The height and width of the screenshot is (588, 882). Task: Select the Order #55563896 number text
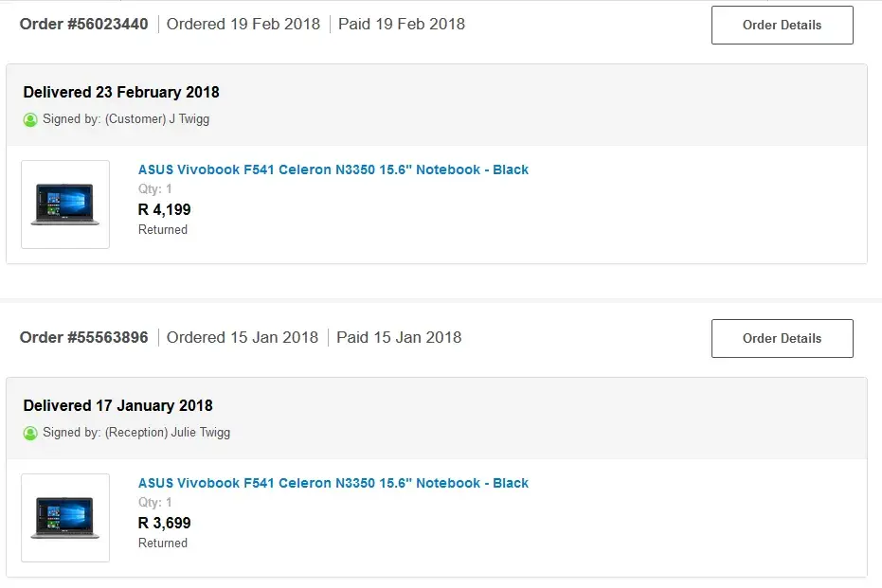tap(83, 337)
